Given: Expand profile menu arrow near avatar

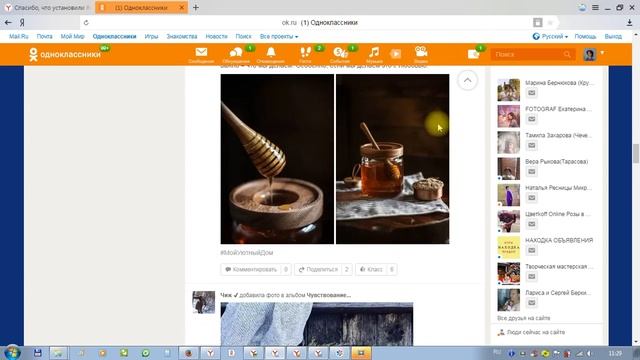Looking at the screenshot, I should pos(602,53).
